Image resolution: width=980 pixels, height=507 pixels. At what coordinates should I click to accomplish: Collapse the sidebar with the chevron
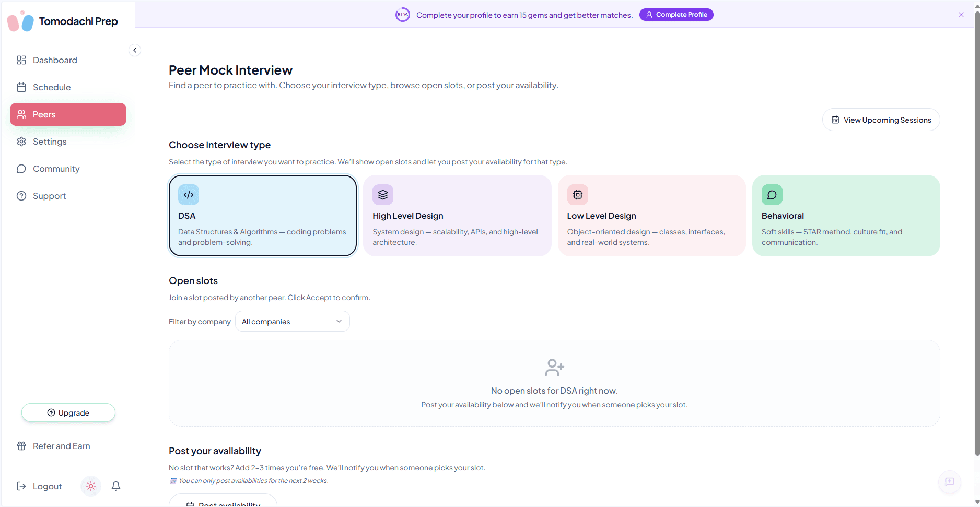135,50
